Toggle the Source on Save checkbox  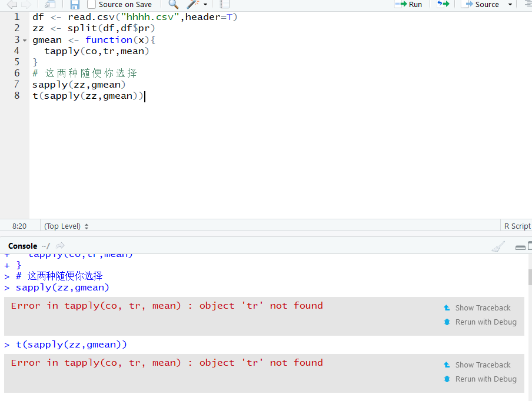pos(92,5)
